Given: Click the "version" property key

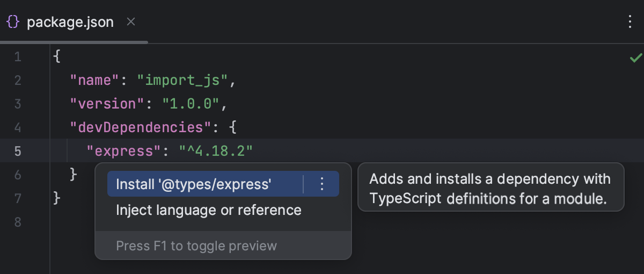Looking at the screenshot, I should click(107, 104).
